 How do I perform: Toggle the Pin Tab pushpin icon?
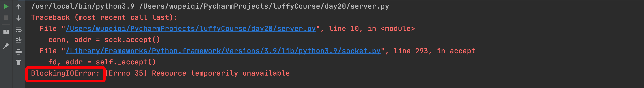click(6, 46)
